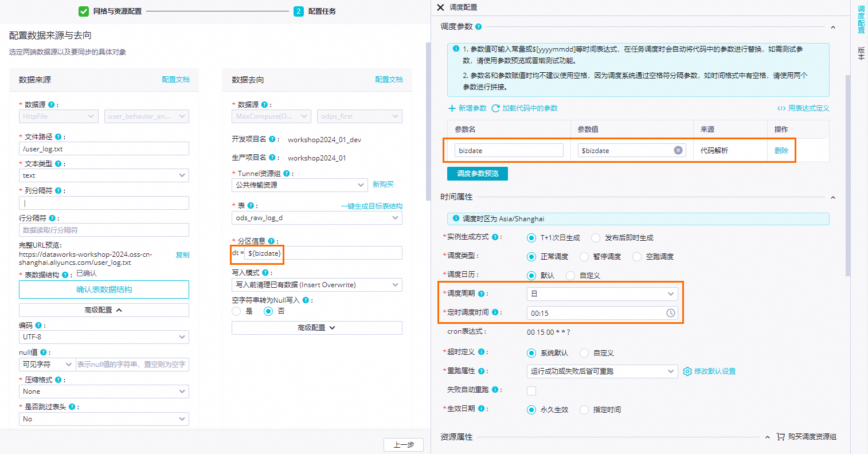Viewport: 868px width, 454px height.
Task: Click help icon next to 调度周期
Action: [x=482, y=293]
